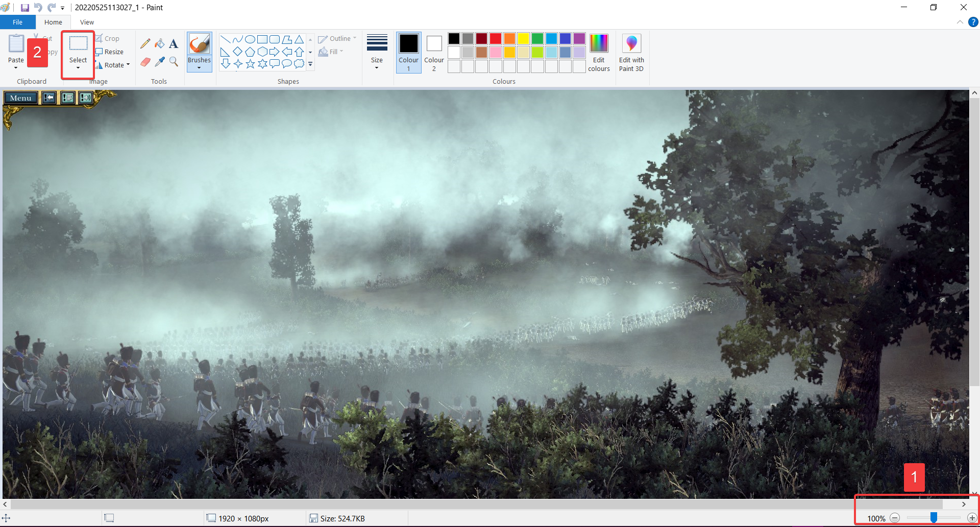Select Colour 1 foreground box
This screenshot has width=980, height=527.
pyautogui.click(x=408, y=52)
